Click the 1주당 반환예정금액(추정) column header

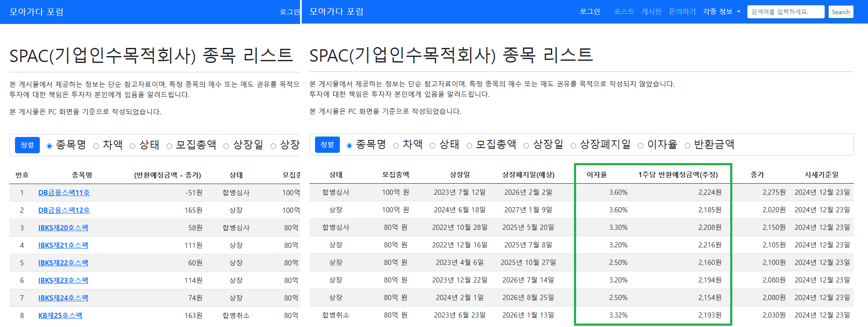click(x=678, y=175)
